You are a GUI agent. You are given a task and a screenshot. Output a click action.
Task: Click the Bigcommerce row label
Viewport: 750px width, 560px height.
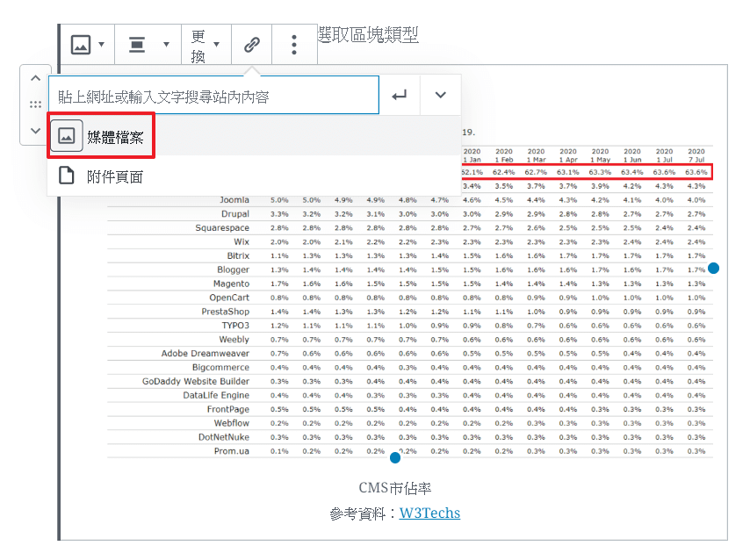click(220, 367)
